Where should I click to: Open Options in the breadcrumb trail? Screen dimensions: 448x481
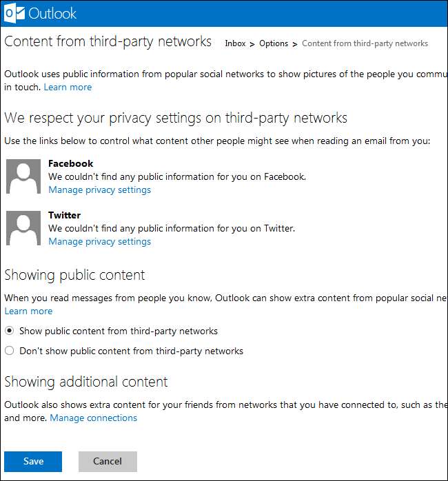(274, 43)
